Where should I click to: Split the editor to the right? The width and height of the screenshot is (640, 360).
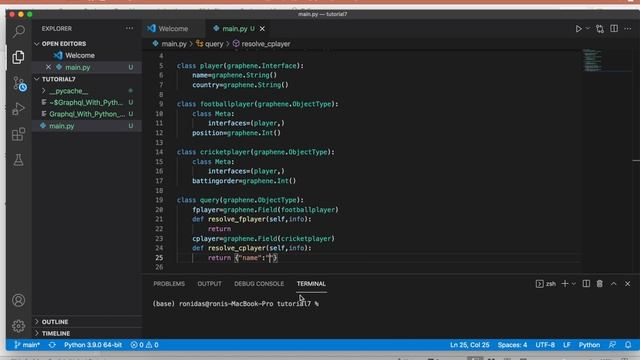(614, 29)
